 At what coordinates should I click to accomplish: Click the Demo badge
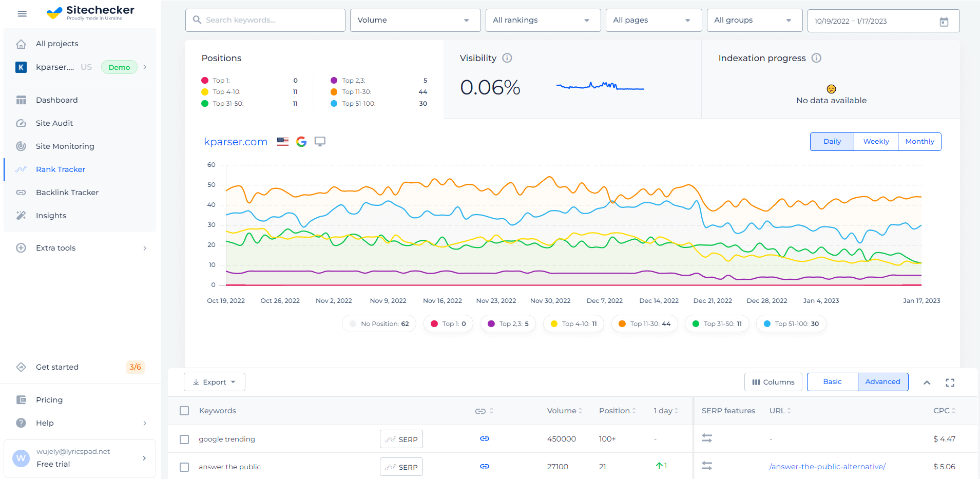click(x=119, y=67)
